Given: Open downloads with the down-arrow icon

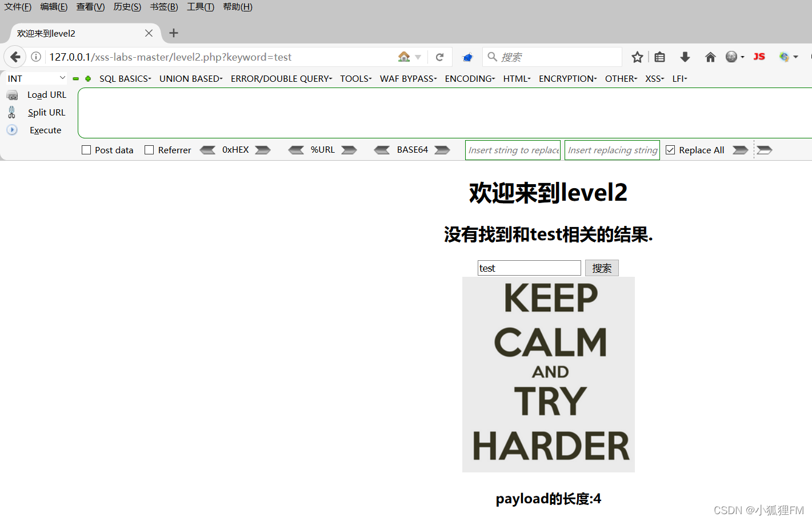Looking at the screenshot, I should tap(685, 57).
